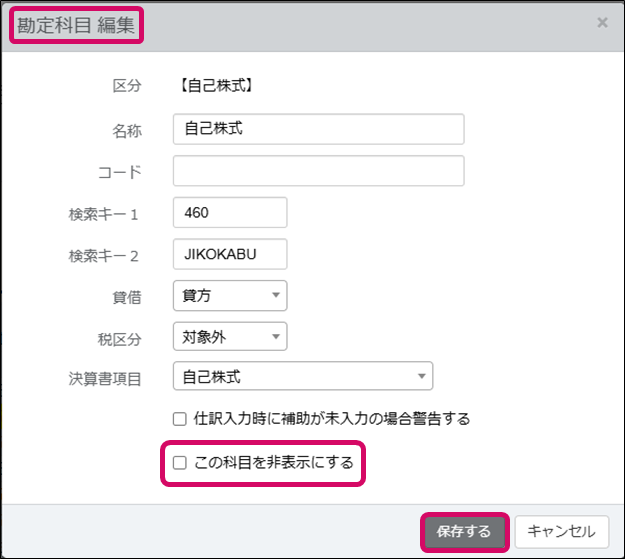The width and height of the screenshot is (625, 559).
Task: Click the コード label text
Action: (119, 172)
